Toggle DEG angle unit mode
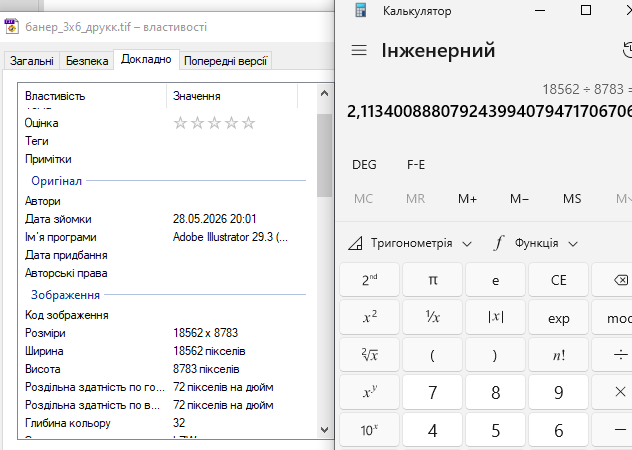Viewport: 632px width, 450px height. click(x=364, y=165)
